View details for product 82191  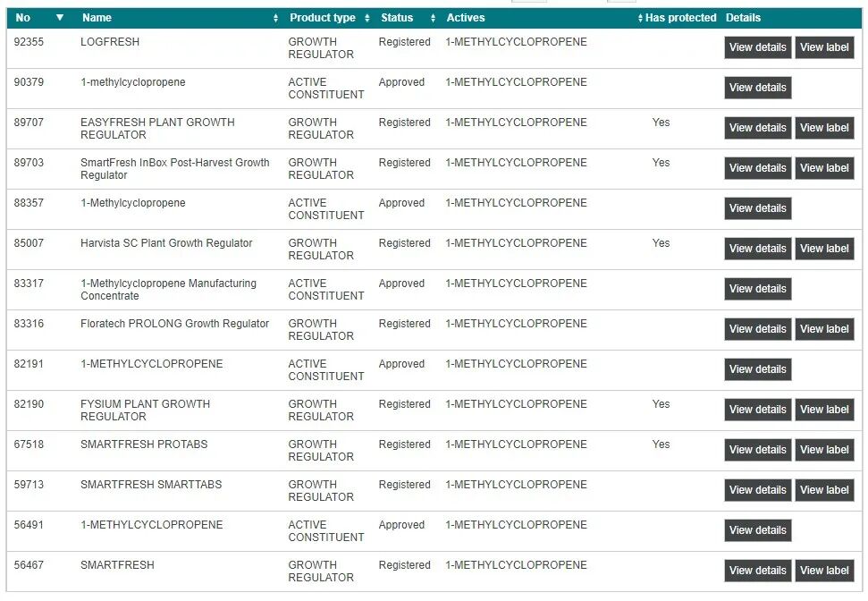758,369
